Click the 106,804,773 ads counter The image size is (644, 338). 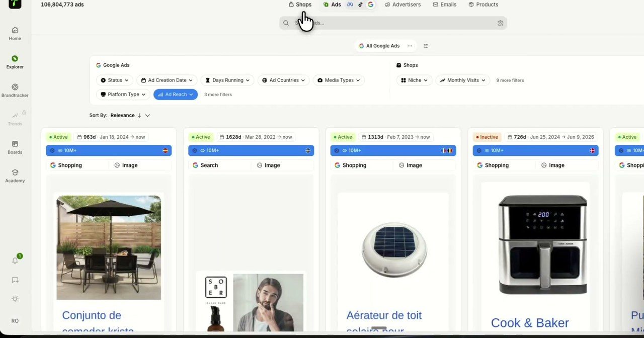click(x=62, y=5)
